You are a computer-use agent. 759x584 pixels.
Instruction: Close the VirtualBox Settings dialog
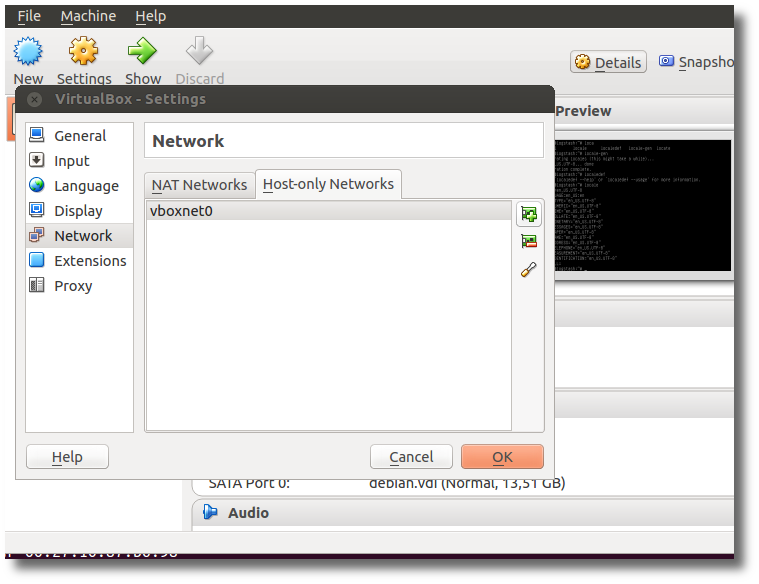click(34, 100)
